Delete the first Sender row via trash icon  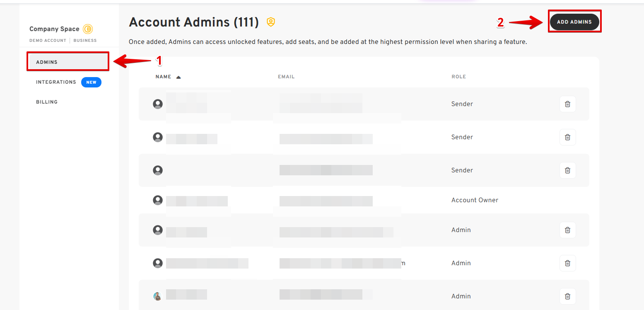tap(567, 104)
